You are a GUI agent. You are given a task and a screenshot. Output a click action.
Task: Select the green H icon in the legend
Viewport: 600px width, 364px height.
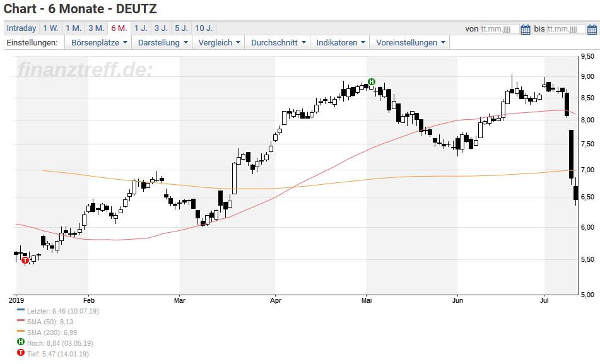(x=21, y=342)
